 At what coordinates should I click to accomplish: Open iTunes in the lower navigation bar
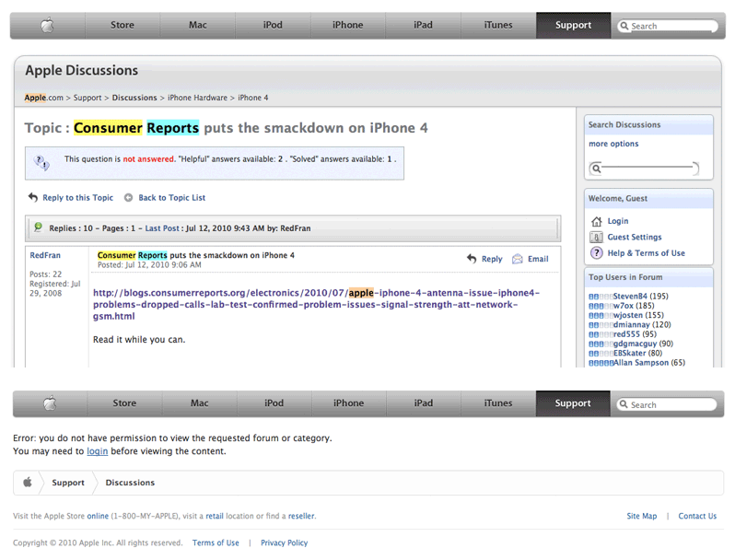pos(497,403)
